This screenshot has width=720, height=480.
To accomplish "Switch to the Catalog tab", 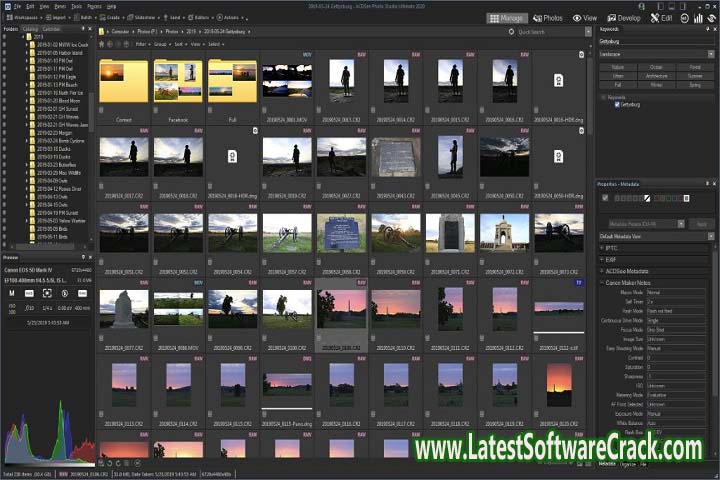I will click(32, 30).
